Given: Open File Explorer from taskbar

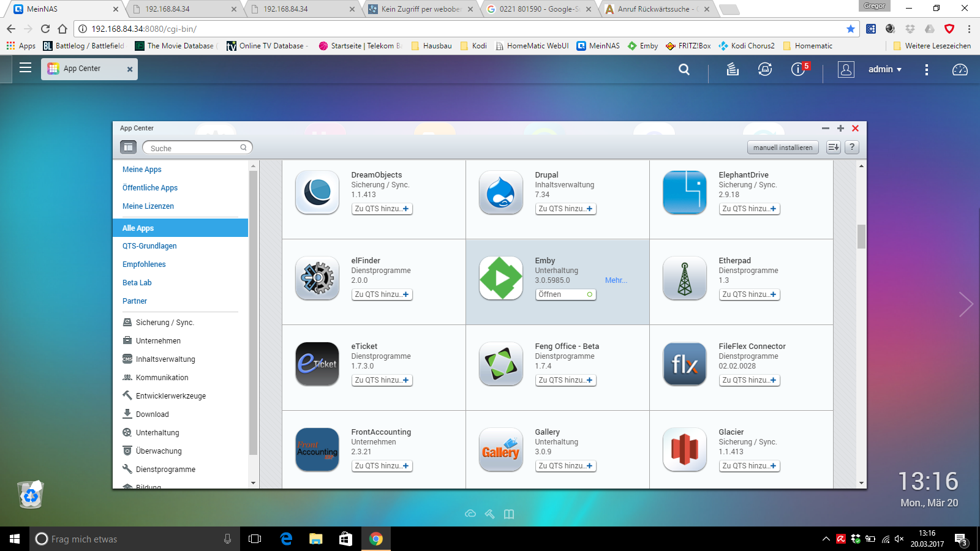Looking at the screenshot, I should click(316, 539).
